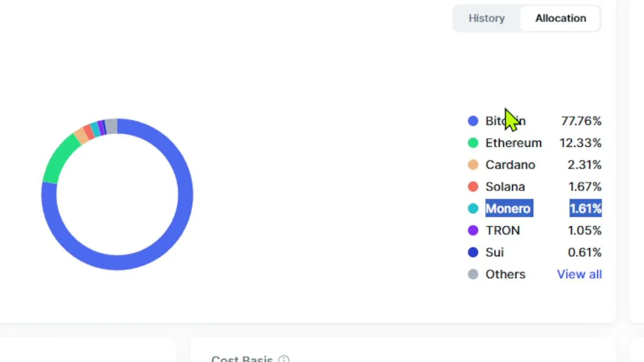Click the Cost Basis info icon
644x362 pixels.
(x=284, y=359)
